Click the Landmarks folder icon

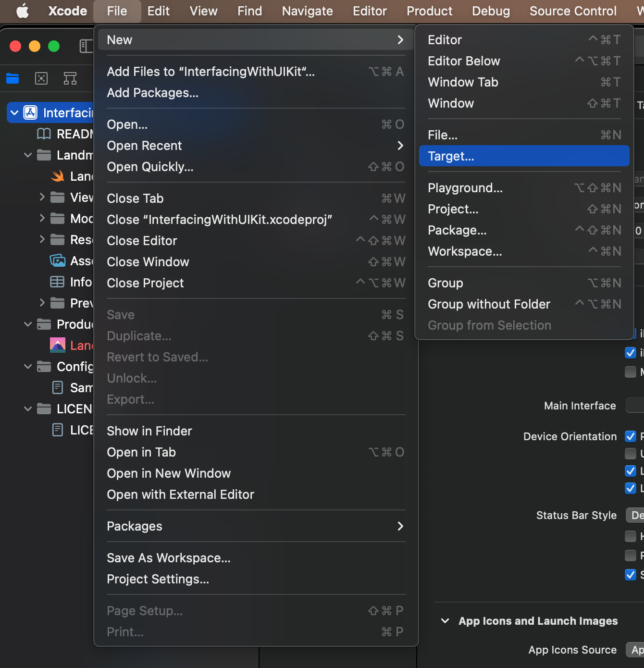tap(44, 155)
